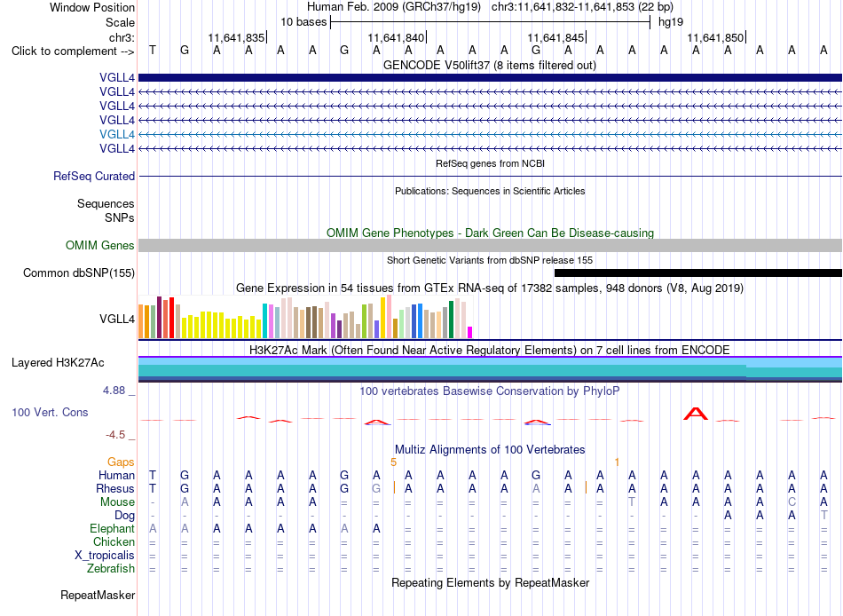Click the orange 1 in Gaps row
Viewport: 843px width, 616px height.
(x=618, y=462)
